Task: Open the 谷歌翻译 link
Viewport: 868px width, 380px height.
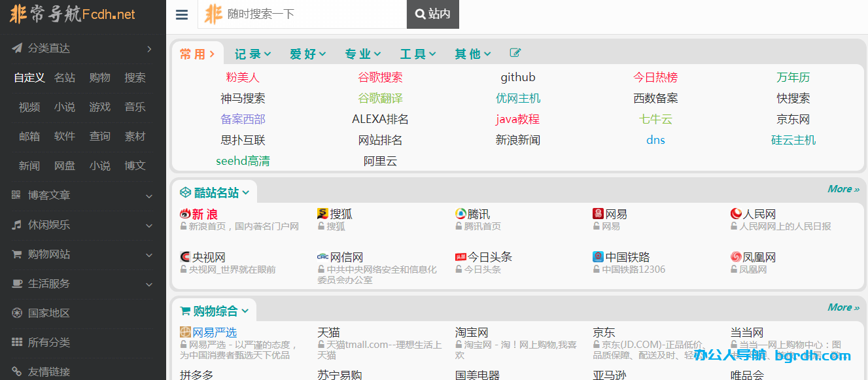Action: click(380, 98)
